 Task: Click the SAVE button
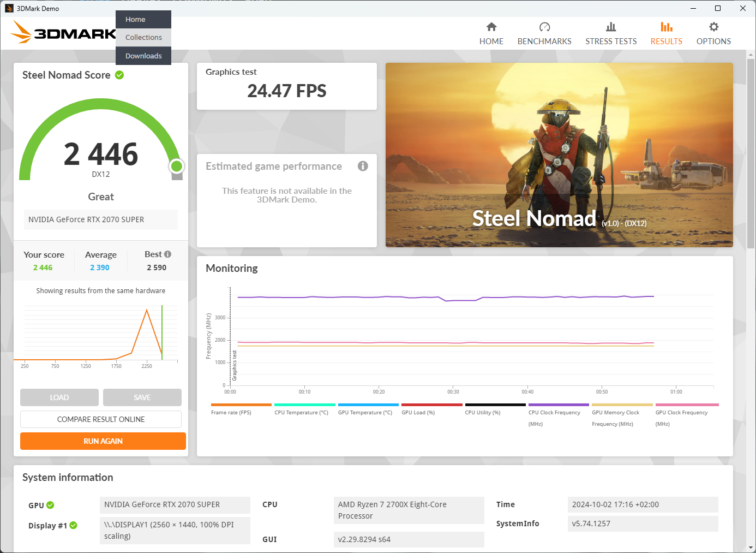pos(142,397)
